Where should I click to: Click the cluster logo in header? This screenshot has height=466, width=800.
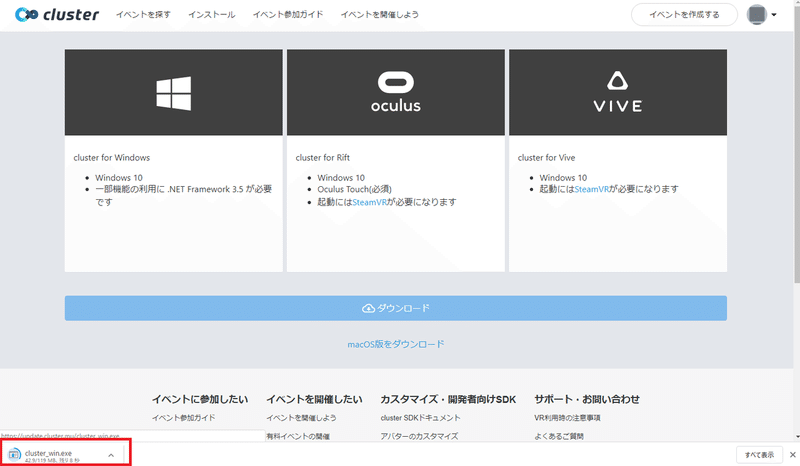pyautogui.click(x=57, y=14)
